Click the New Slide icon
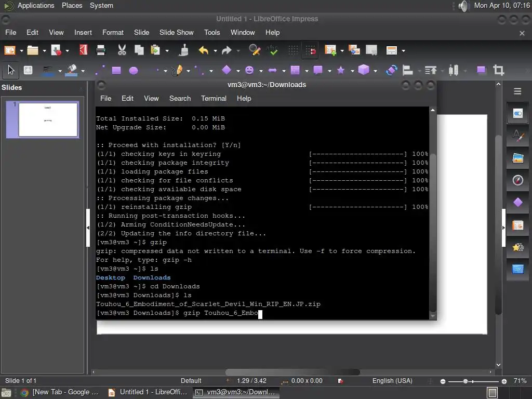 pos(330,50)
